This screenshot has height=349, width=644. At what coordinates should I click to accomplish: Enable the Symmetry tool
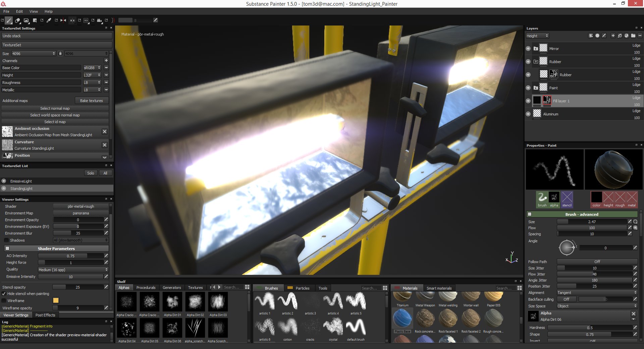tap(63, 20)
